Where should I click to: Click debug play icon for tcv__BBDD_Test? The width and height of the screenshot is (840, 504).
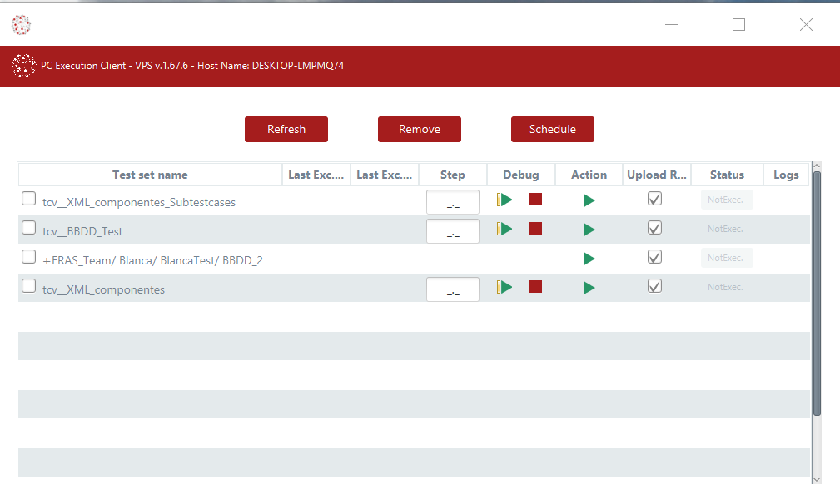coord(505,229)
